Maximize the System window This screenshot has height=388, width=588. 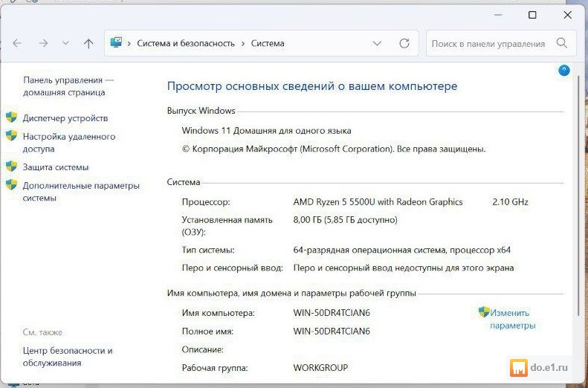[532, 15]
